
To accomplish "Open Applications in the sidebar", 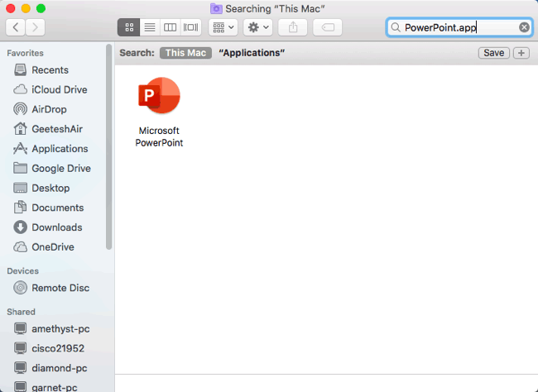I will click(x=60, y=149).
